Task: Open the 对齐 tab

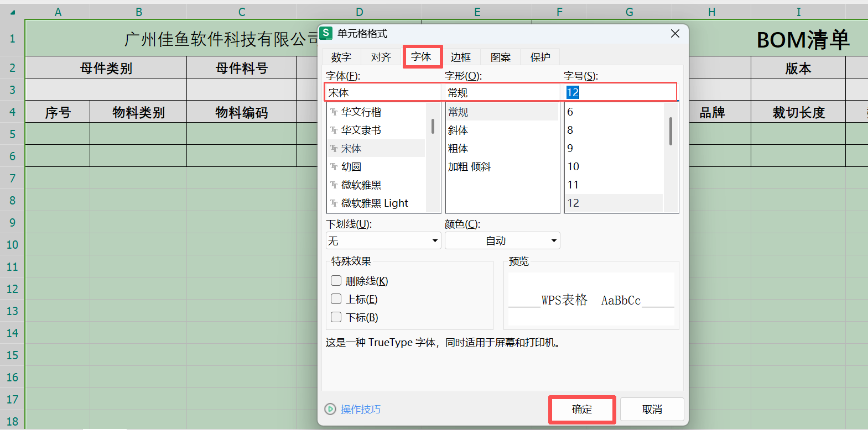Action: click(381, 57)
